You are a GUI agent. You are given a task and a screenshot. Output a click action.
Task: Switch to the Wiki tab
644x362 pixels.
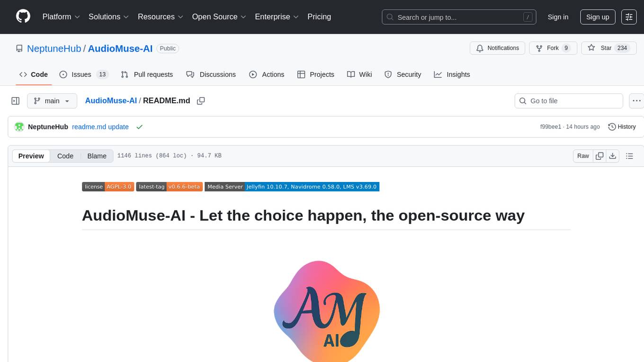point(359,74)
